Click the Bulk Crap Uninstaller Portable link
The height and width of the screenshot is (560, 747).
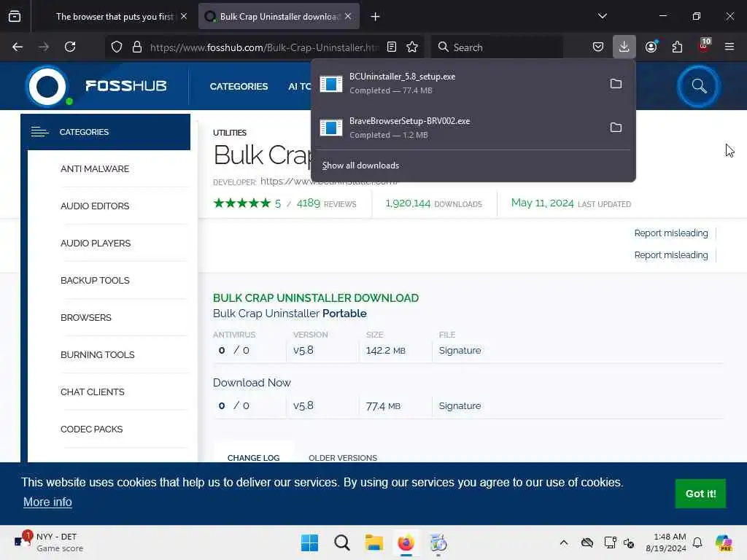[x=290, y=314]
